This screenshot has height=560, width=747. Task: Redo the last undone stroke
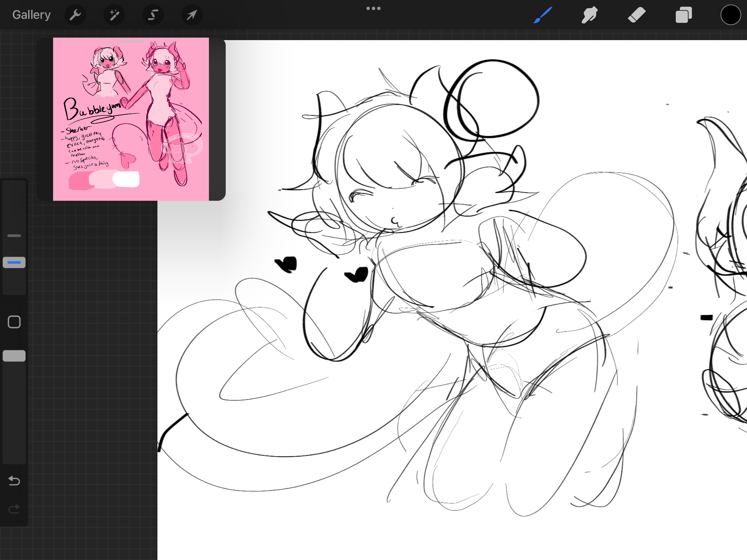tap(14, 509)
